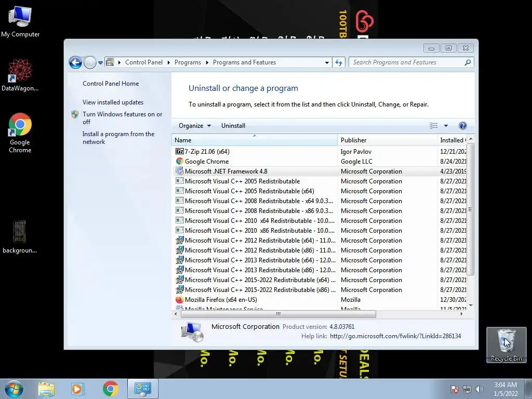
Task: Open Windows Media Player from taskbar
Action: pos(78,389)
